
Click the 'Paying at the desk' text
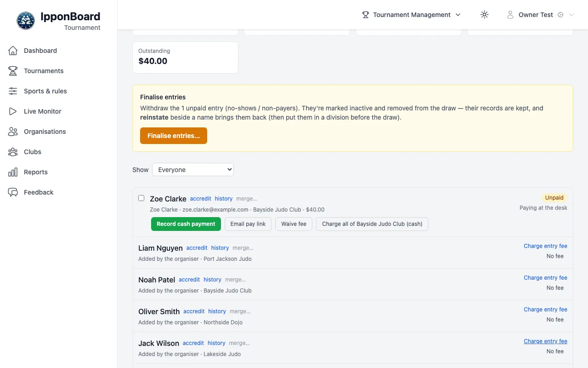pyautogui.click(x=543, y=208)
